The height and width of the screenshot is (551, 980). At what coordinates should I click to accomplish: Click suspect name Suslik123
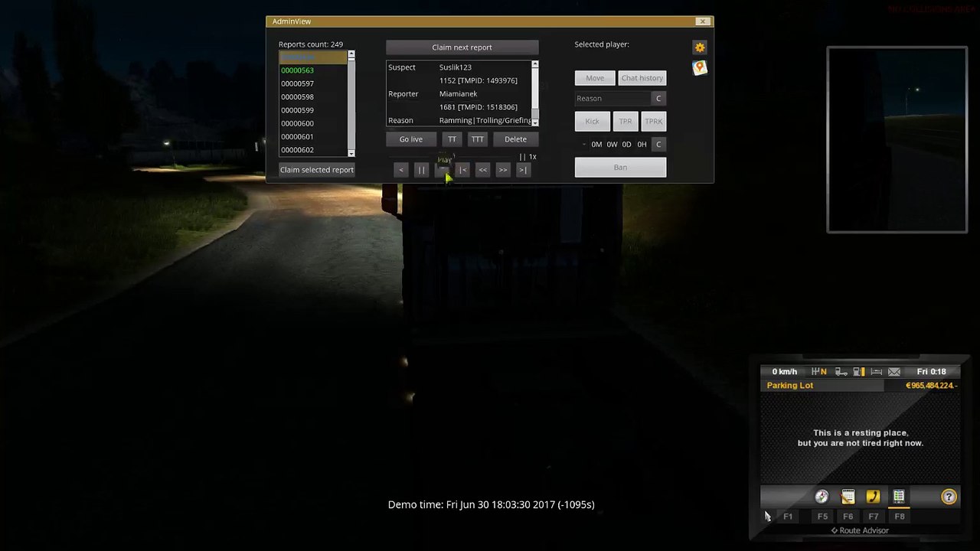456,67
